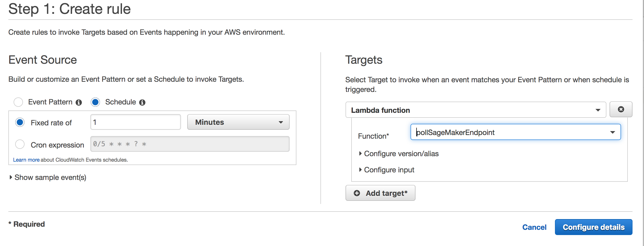This screenshot has height=246, width=644.
Task: Click the plus icon on Add target
Action: tap(357, 193)
